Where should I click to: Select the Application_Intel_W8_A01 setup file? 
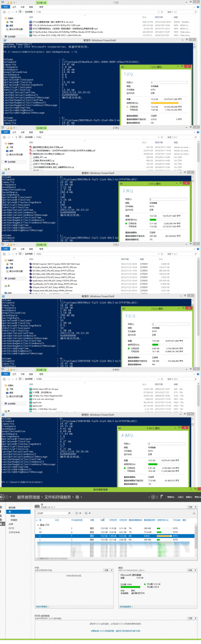tap(54, 280)
